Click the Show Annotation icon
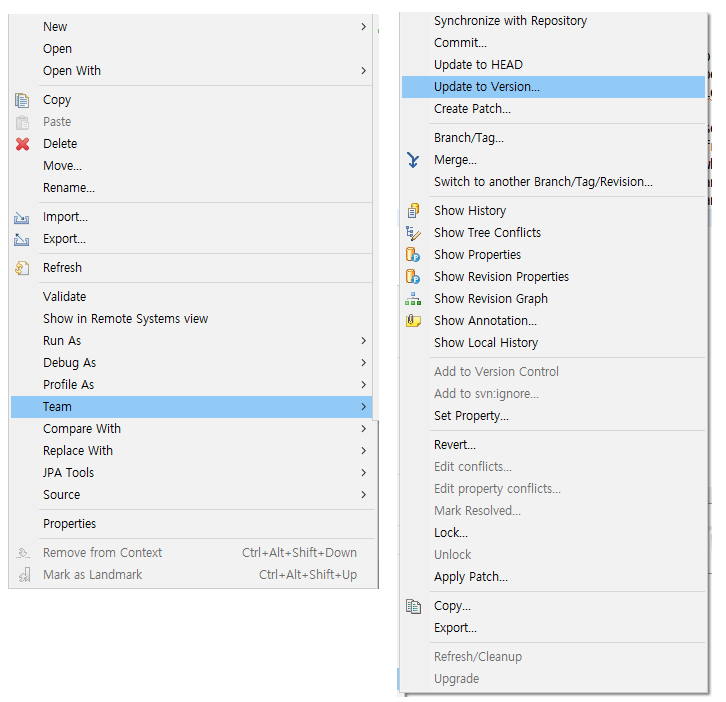726x702 pixels. (413, 321)
